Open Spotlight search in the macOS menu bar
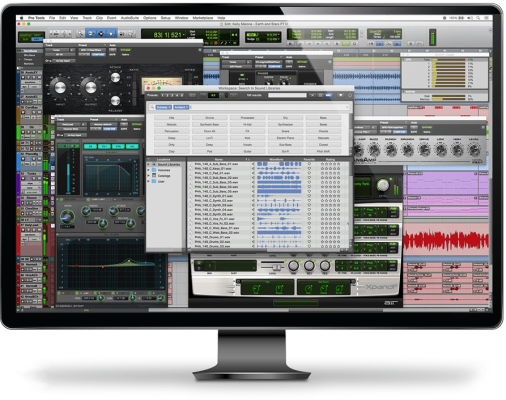 (x=478, y=18)
